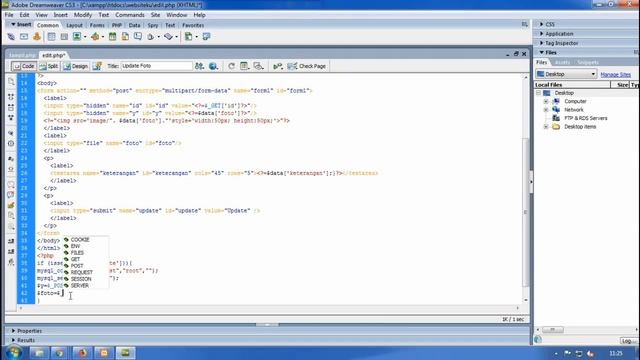The width and height of the screenshot is (640, 360).
Task: Switch to Split view
Action: click(x=49, y=66)
